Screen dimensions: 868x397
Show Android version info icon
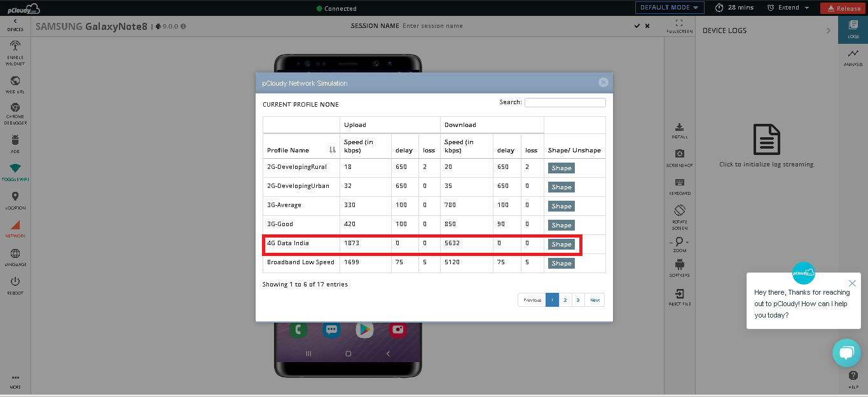click(183, 27)
